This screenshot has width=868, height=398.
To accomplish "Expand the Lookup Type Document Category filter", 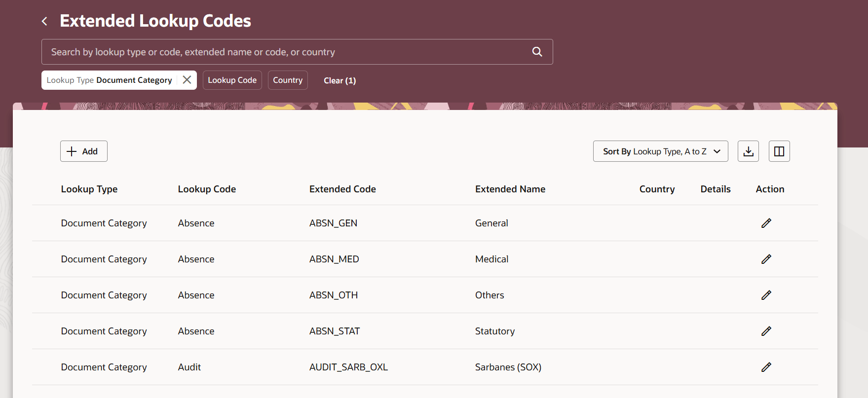I will pos(109,80).
